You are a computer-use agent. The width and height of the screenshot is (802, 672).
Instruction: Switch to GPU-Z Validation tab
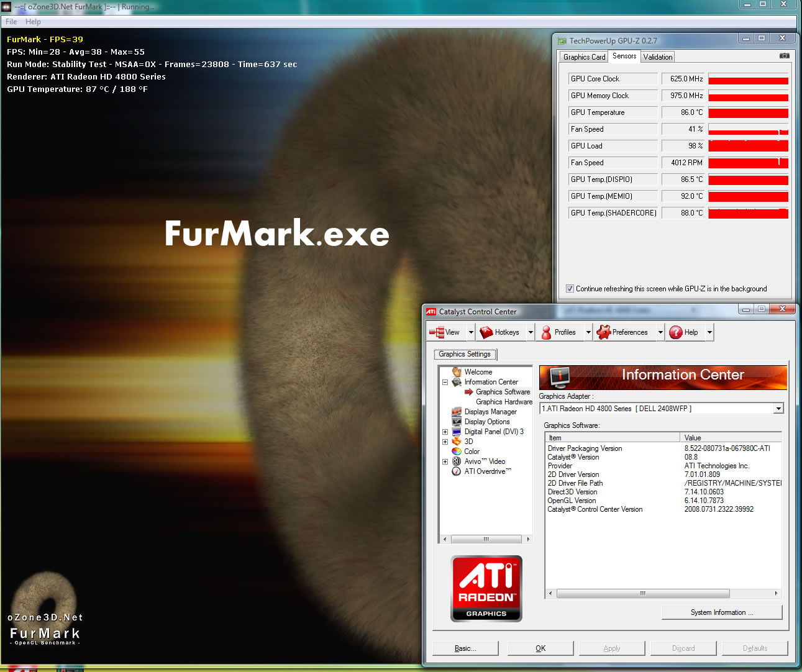click(658, 57)
